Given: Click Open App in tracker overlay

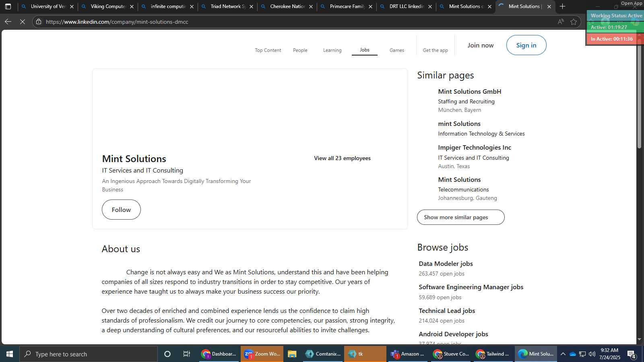Looking at the screenshot, I should tap(632, 3).
